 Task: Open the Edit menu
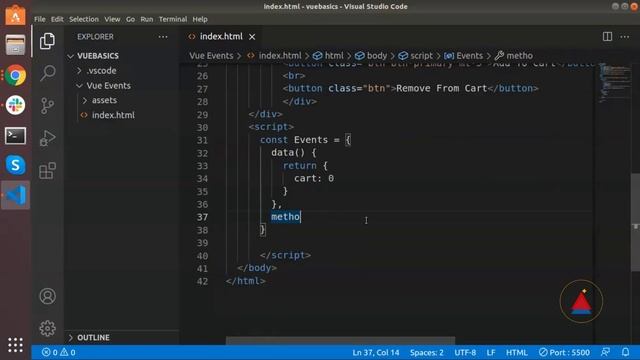57,19
